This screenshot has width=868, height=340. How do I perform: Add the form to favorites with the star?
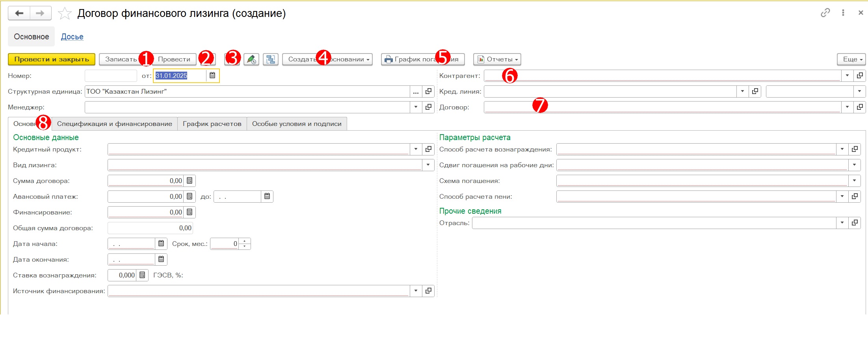(x=65, y=14)
